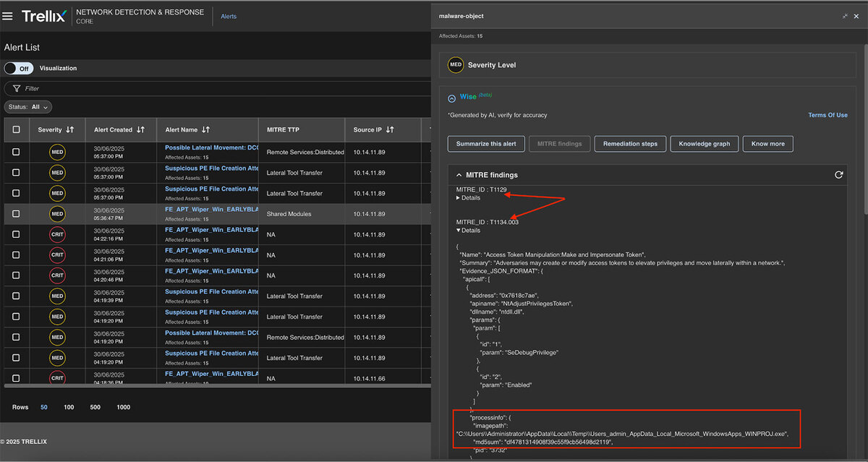Click CRIT badge of 04:21:06 PM alert
Image resolution: width=868 pixels, height=462 pixels.
click(58, 255)
